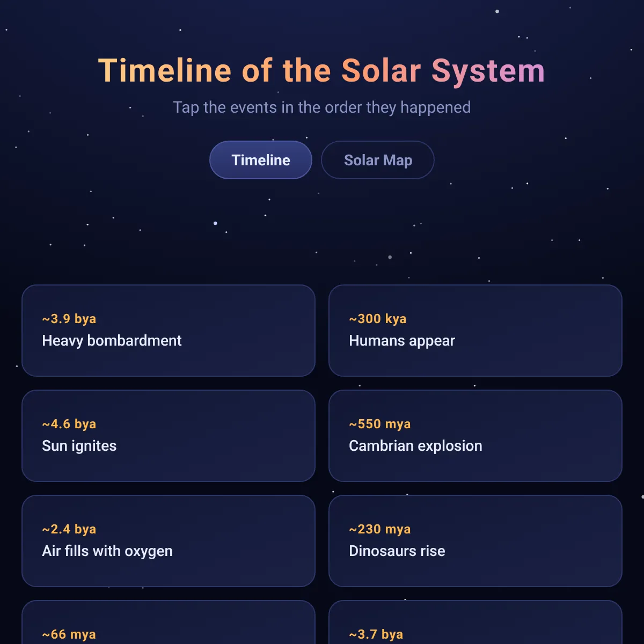Click the partially visible ~3.7 bya card
The image size is (644, 644).
coord(475,623)
